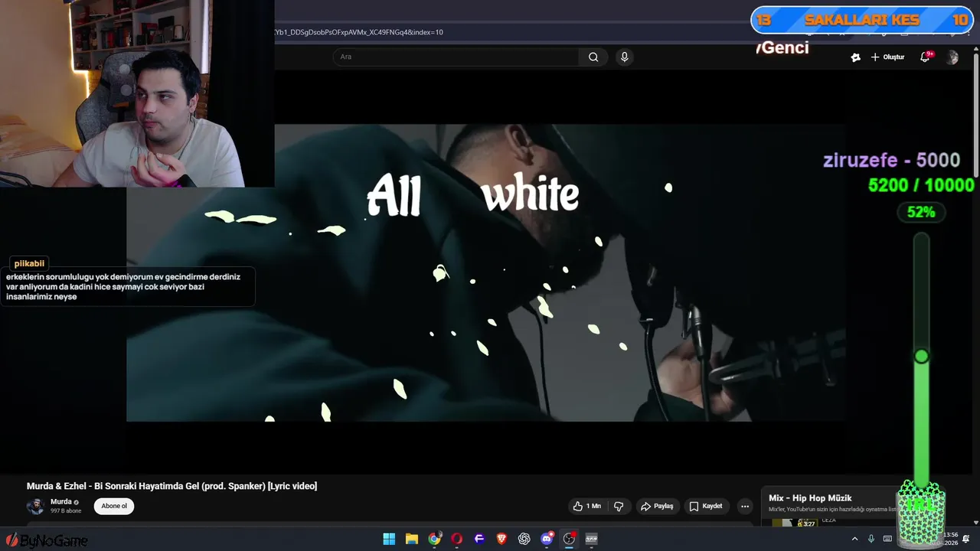The width and height of the screenshot is (980, 551).
Task: Open the last gray taskbar app
Action: pyautogui.click(x=591, y=539)
